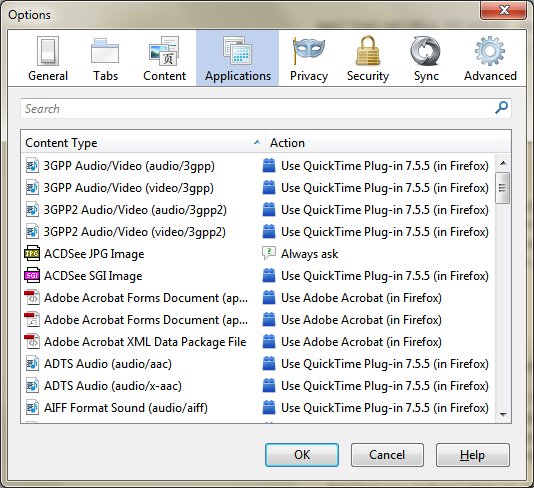
Task: Click the ADTS Audio (audio/aac) icon
Action: click(32, 364)
